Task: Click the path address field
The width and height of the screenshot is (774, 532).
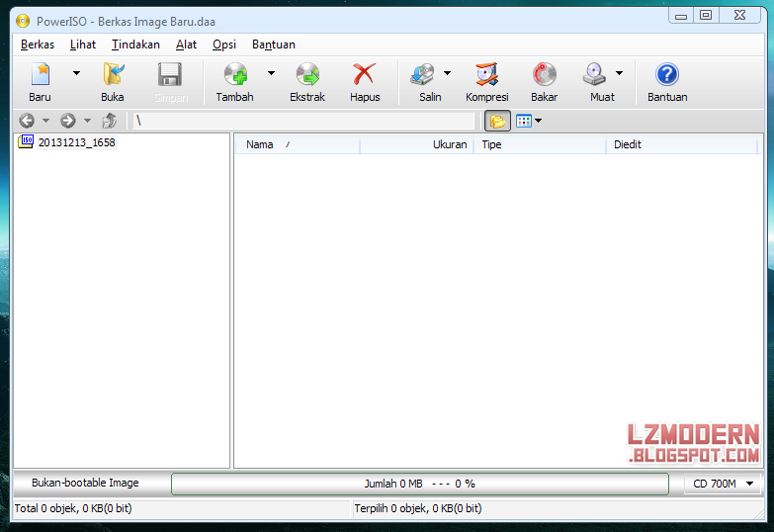Action: click(x=303, y=121)
